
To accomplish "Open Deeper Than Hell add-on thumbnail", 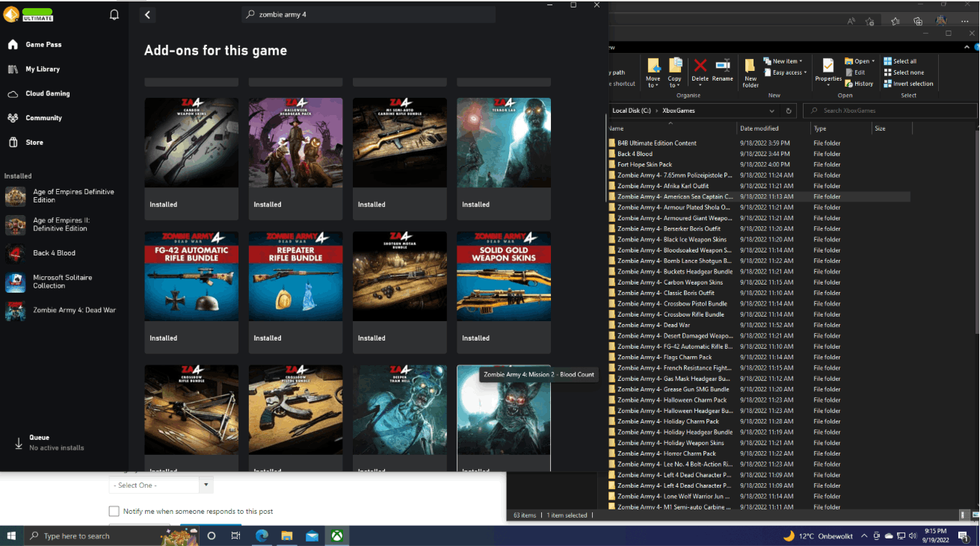I will click(400, 410).
